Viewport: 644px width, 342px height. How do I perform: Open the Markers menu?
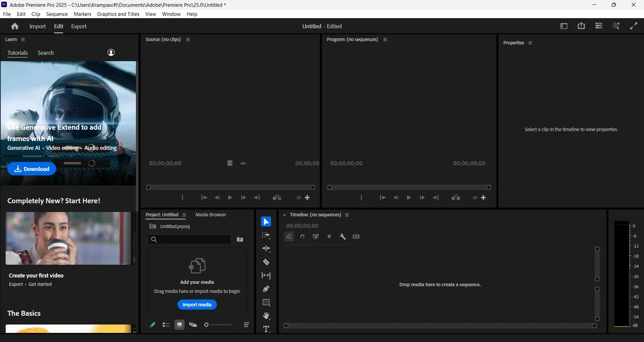(x=83, y=14)
